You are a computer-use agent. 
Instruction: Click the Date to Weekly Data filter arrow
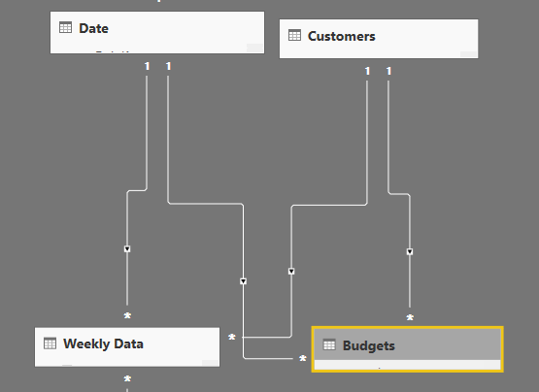[x=127, y=249]
